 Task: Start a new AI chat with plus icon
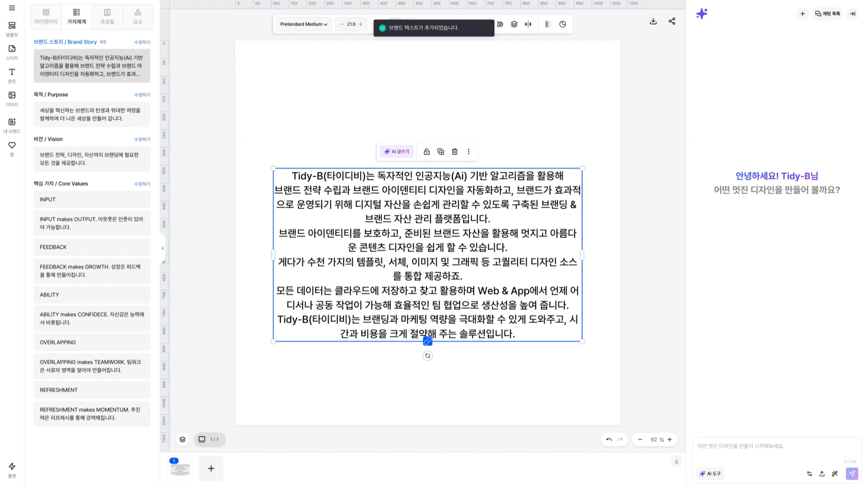point(802,14)
